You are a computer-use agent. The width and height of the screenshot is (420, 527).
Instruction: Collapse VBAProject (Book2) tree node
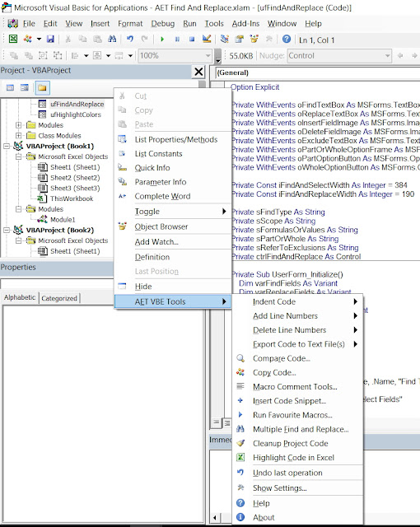tap(7, 231)
